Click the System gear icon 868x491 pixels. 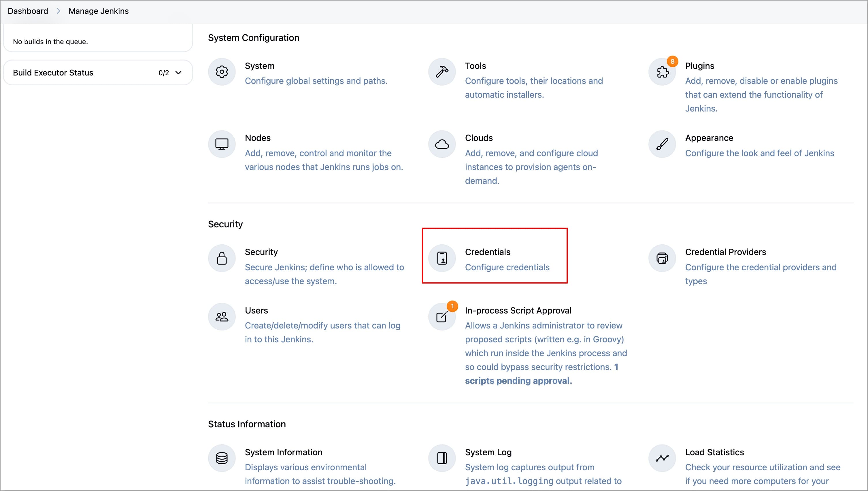click(222, 72)
